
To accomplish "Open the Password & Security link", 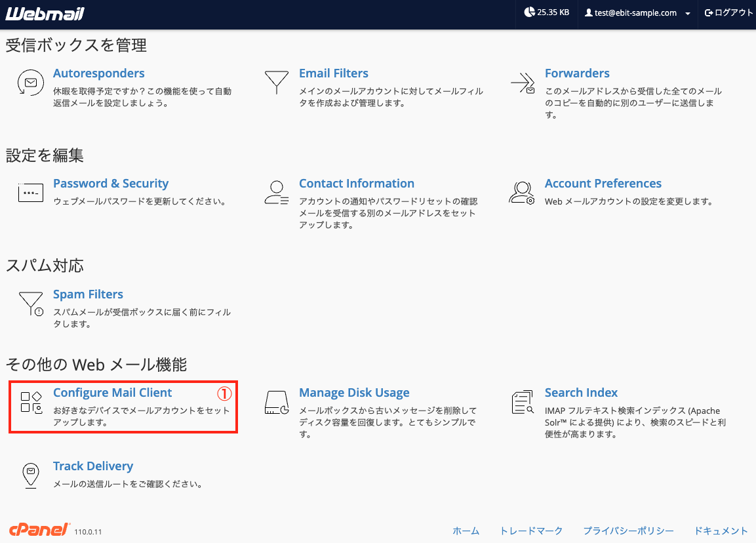I will click(111, 184).
